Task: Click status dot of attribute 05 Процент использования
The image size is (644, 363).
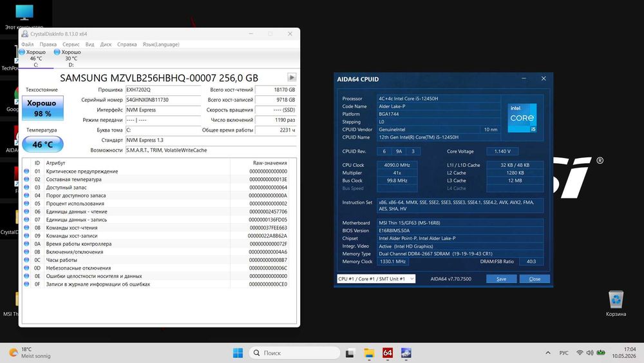Action: pos(26,204)
